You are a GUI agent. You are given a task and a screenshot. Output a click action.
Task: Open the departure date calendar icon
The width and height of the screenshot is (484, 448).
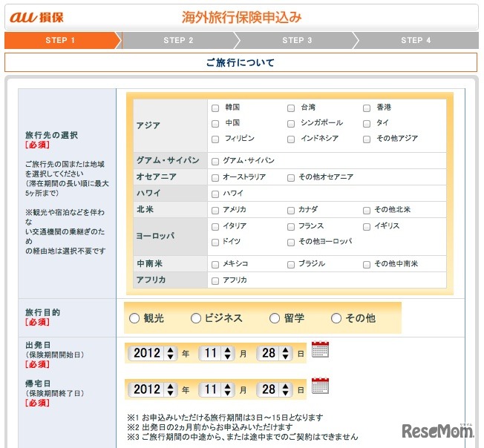[x=320, y=349]
